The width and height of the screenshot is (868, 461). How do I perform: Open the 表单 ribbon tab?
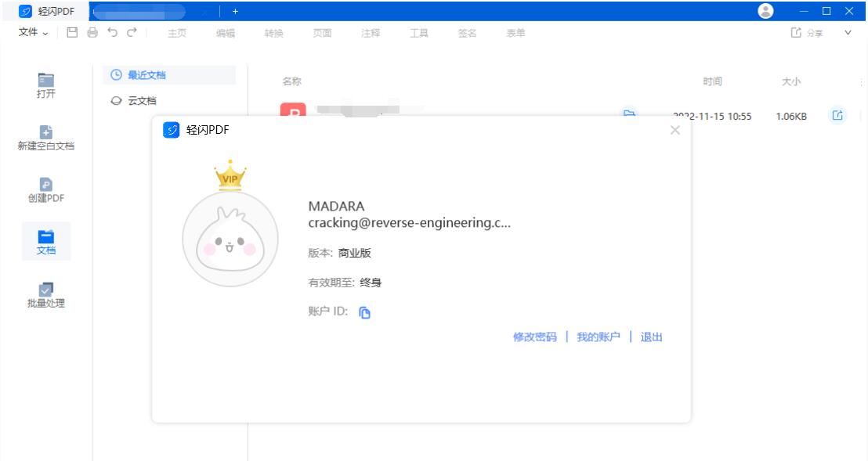(x=515, y=33)
